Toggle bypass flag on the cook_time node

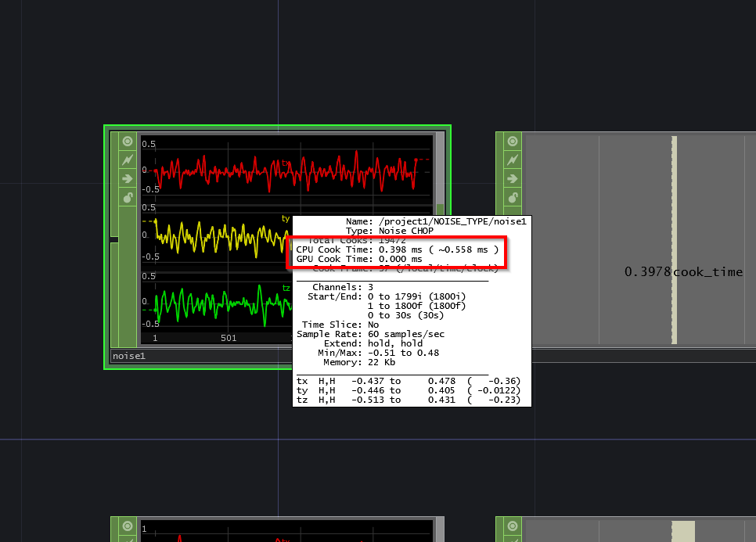tap(513, 160)
